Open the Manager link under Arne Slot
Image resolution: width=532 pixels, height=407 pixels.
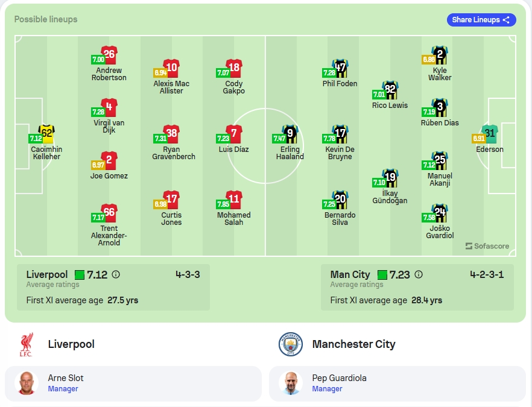pos(63,389)
